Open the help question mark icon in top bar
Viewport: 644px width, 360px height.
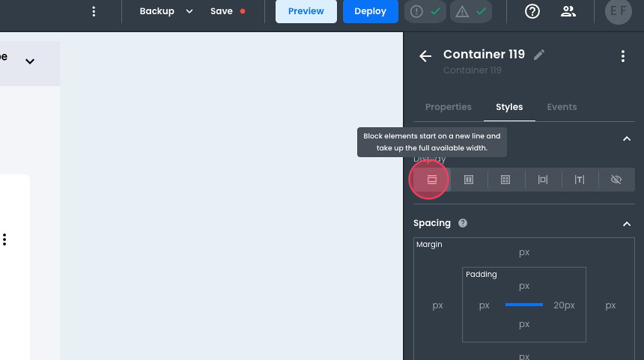click(x=532, y=11)
